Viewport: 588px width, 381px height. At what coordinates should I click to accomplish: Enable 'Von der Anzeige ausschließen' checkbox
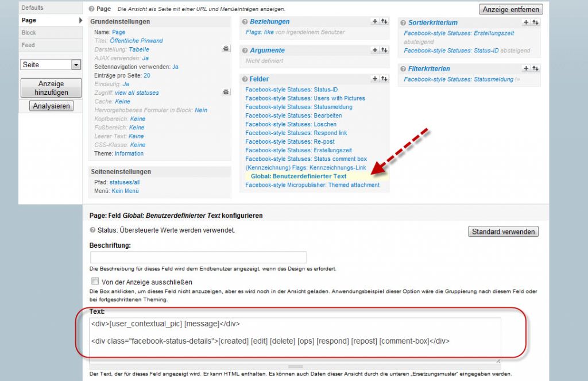(x=95, y=282)
